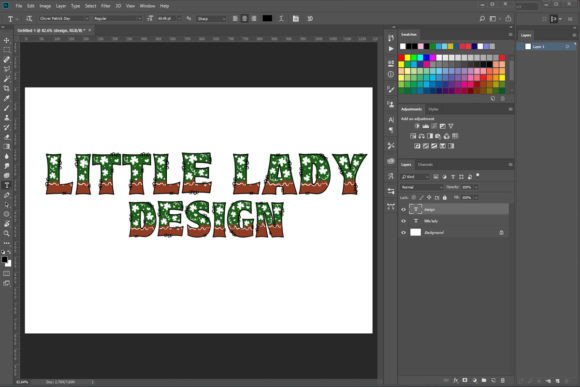Click the zoom percentage field in status bar
Image resolution: width=580 pixels, height=387 pixels.
23,381
